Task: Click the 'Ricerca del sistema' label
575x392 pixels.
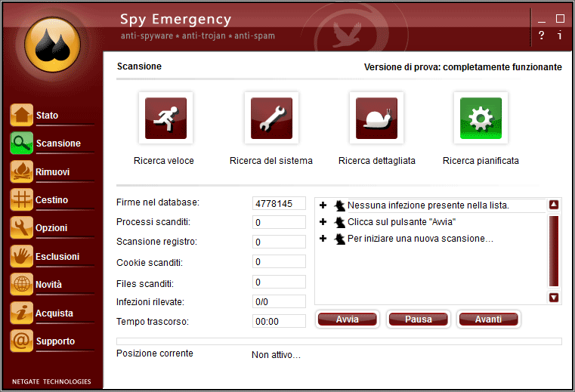Action: pyautogui.click(x=271, y=161)
